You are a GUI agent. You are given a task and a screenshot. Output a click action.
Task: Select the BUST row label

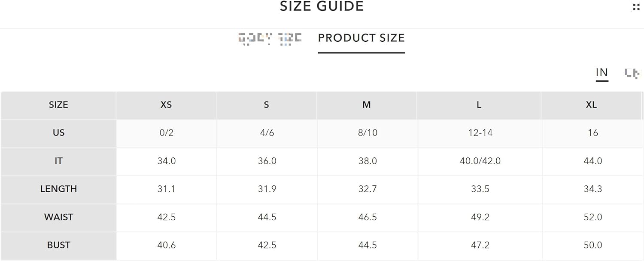(58, 245)
